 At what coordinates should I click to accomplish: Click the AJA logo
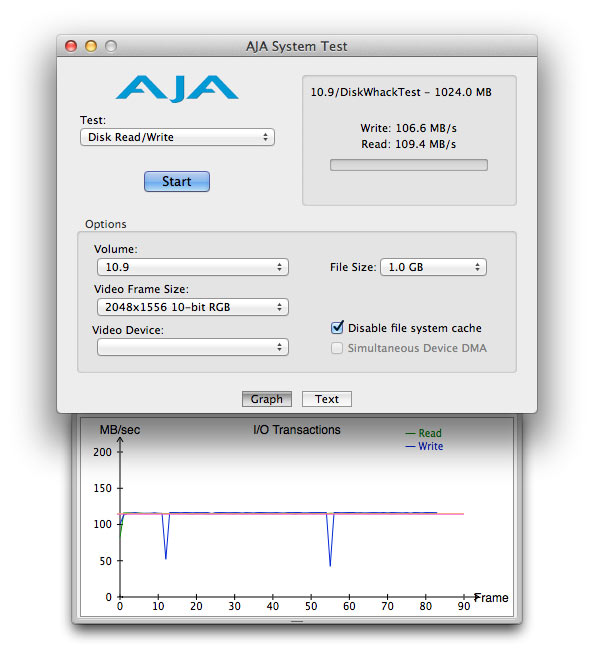pos(177,88)
